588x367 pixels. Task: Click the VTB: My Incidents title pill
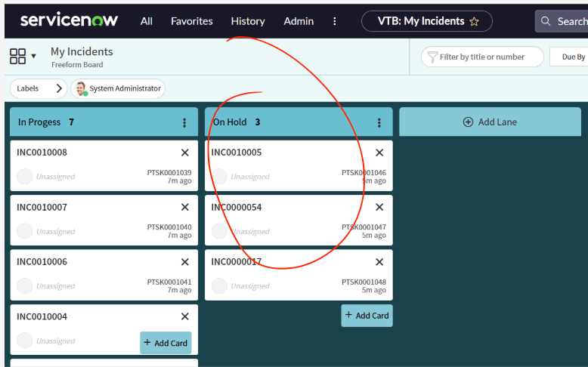pyautogui.click(x=427, y=21)
